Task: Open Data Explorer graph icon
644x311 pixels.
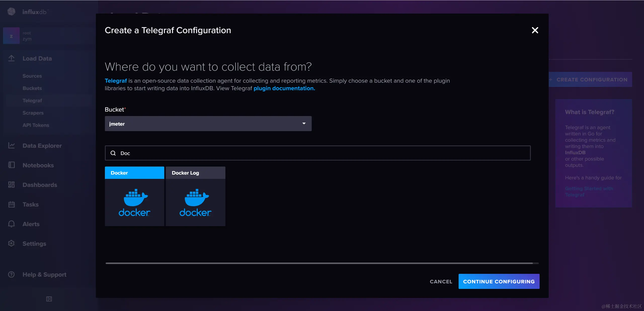Action: pyautogui.click(x=12, y=145)
